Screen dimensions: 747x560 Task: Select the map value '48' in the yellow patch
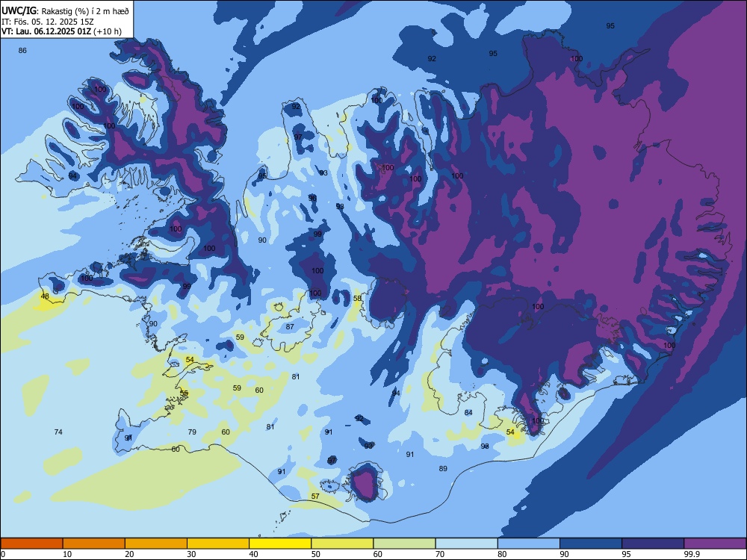pos(45,296)
